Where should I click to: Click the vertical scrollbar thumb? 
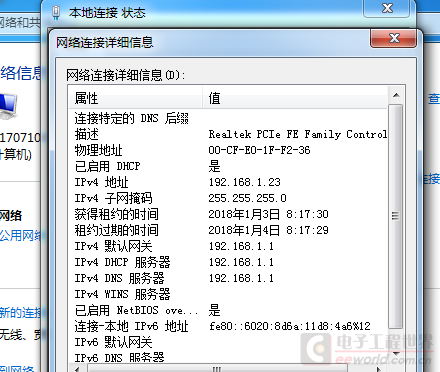396,216
